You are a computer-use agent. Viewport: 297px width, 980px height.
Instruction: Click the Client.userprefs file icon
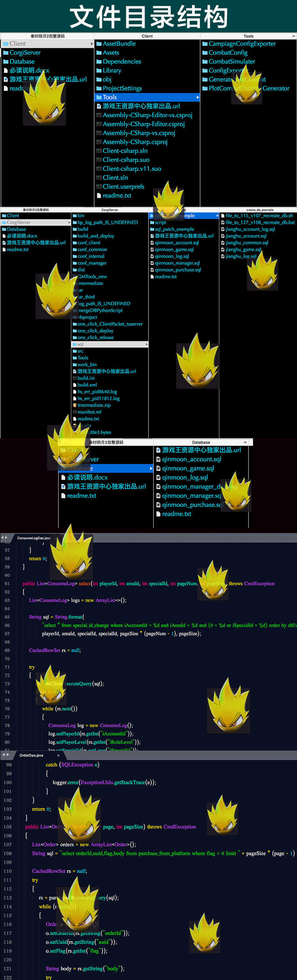pos(99,187)
